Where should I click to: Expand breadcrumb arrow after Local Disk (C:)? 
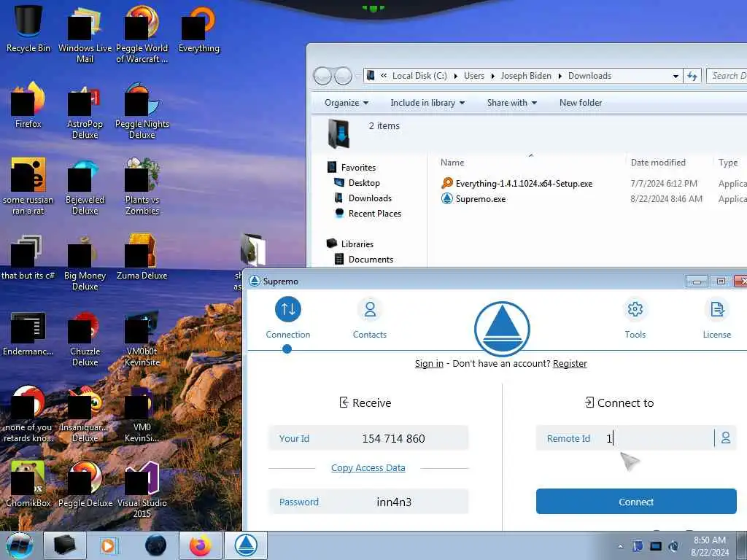(x=455, y=76)
